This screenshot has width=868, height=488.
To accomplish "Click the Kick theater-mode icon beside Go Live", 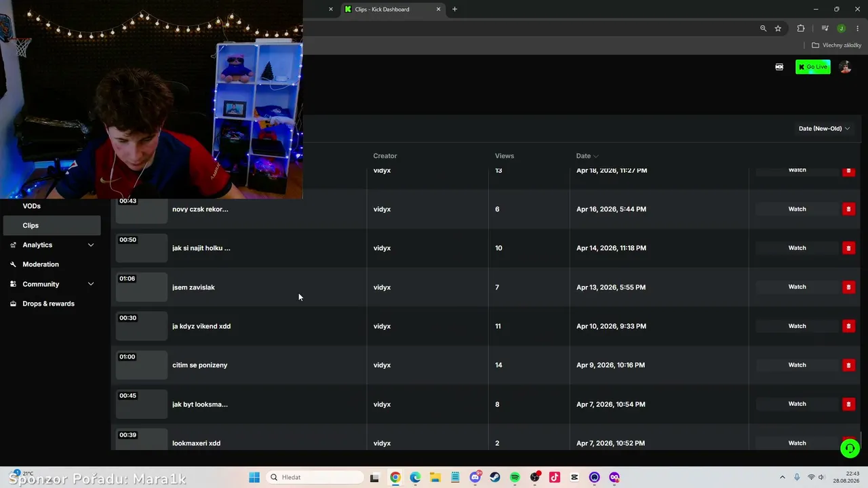I will (779, 67).
